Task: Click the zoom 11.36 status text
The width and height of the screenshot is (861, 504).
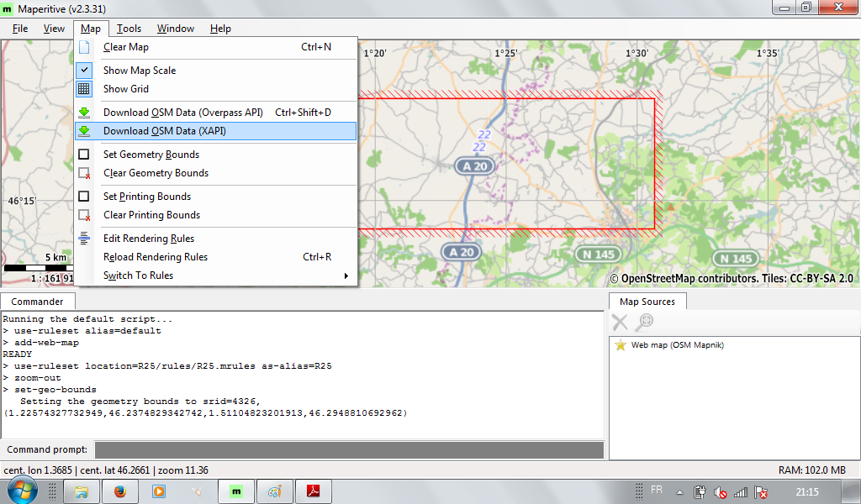Action: [x=182, y=470]
